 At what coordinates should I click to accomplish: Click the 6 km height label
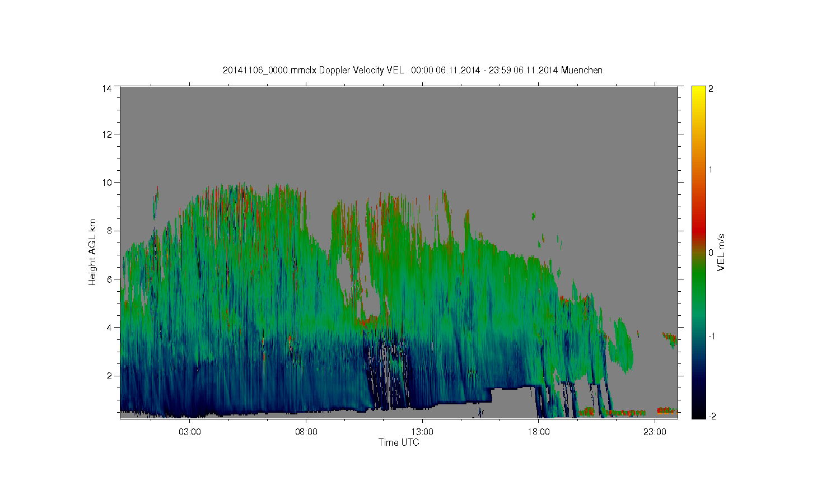(x=109, y=279)
